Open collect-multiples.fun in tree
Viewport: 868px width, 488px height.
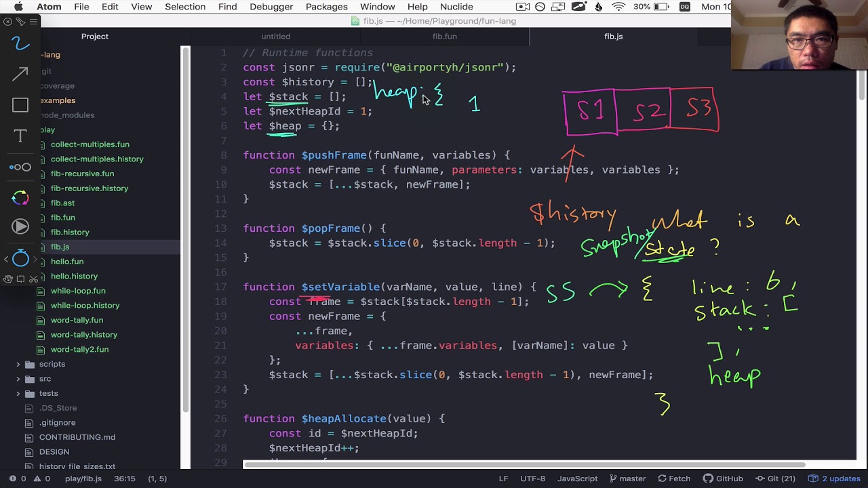pyautogui.click(x=90, y=144)
